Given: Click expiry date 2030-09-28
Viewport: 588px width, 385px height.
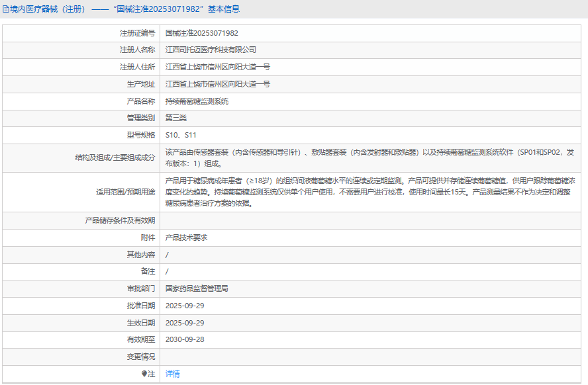Looking at the screenshot, I should [x=185, y=339].
